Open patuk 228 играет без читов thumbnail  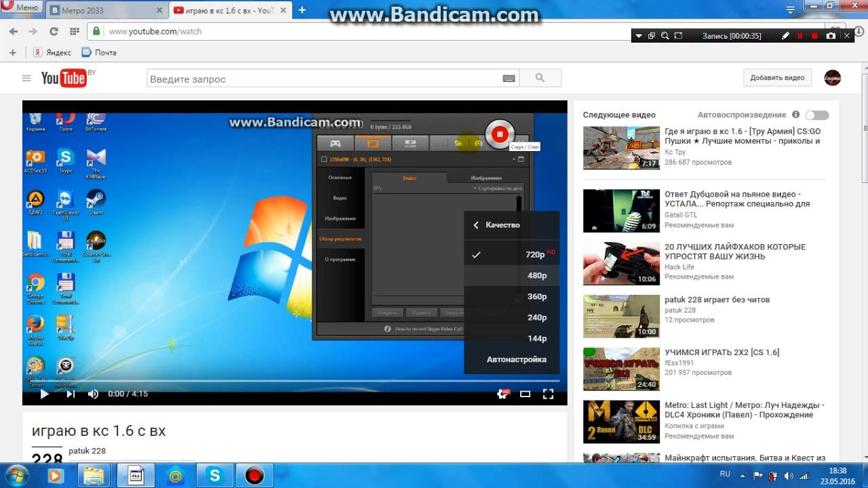[x=621, y=317]
